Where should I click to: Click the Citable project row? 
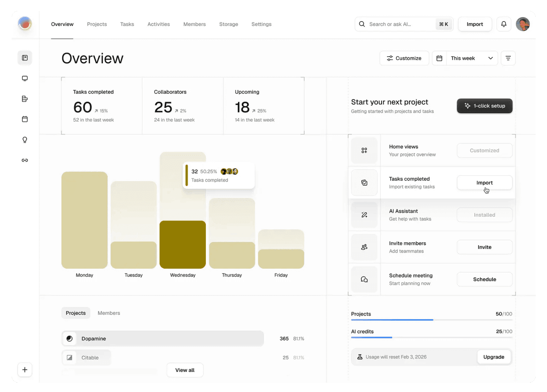pos(183,357)
